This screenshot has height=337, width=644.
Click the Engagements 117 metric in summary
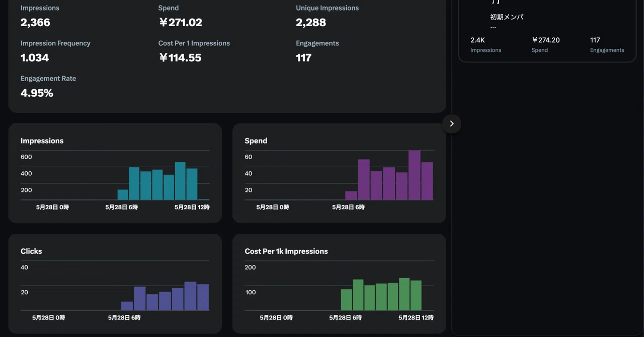(x=317, y=51)
